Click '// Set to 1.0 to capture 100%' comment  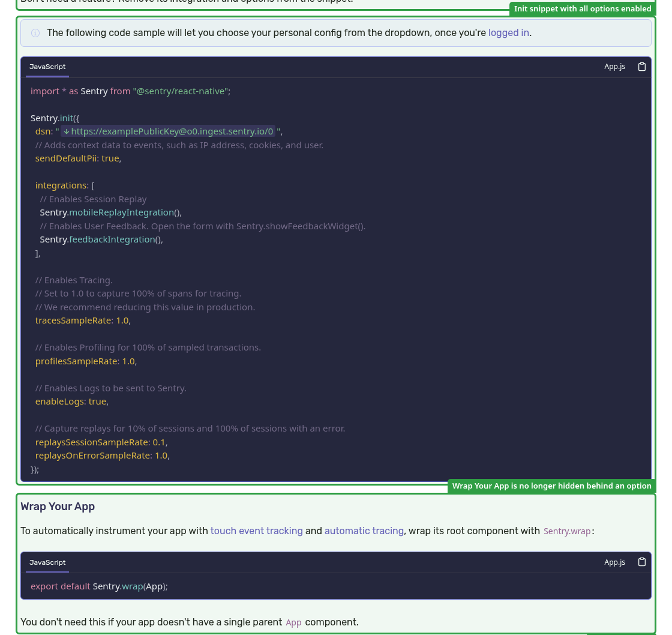click(x=138, y=293)
